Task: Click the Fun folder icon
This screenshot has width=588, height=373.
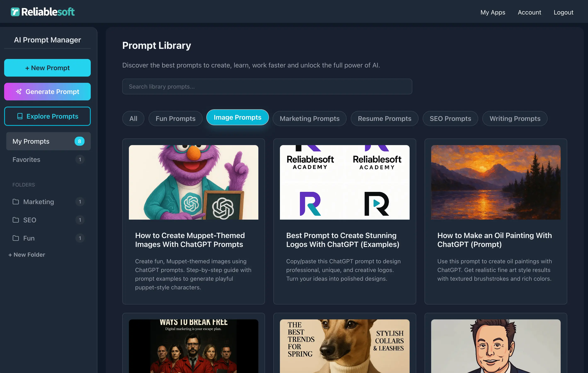Action: click(16, 238)
